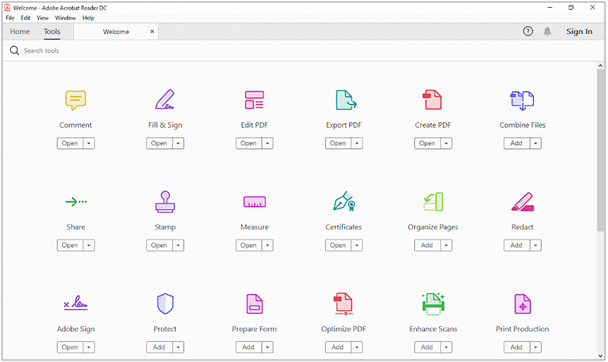Expand the Export PDF dropdown arrow
The image size is (608, 362).
point(357,143)
